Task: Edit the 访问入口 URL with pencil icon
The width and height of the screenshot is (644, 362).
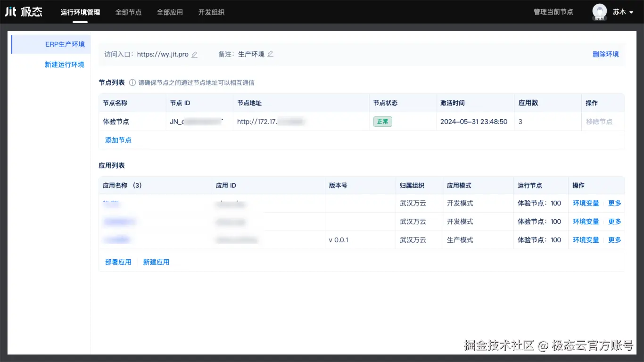Action: pyautogui.click(x=194, y=55)
